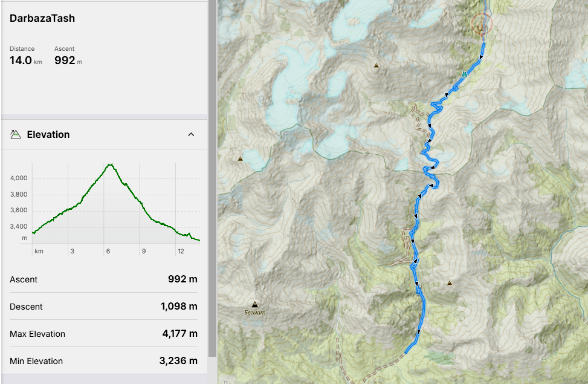588x384 pixels.
Task: Click the 12 km mark on elevation chart
Action: tap(181, 250)
